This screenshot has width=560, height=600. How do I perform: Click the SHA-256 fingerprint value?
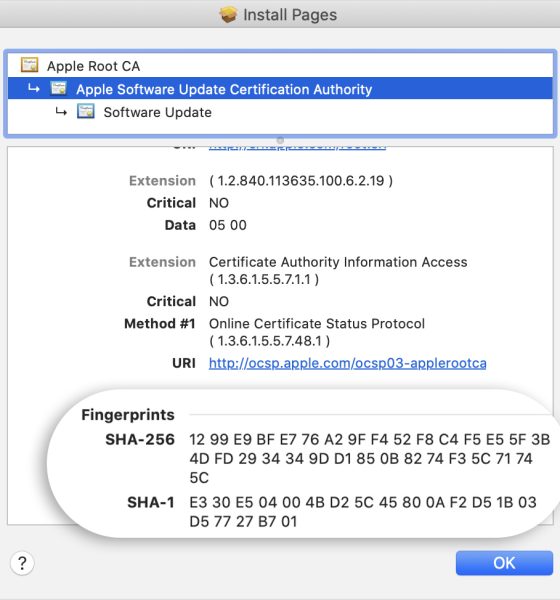coord(370,458)
